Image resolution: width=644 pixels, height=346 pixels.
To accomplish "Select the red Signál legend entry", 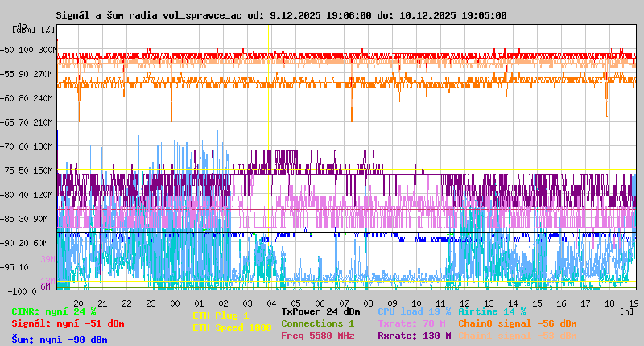I will click(68, 323).
